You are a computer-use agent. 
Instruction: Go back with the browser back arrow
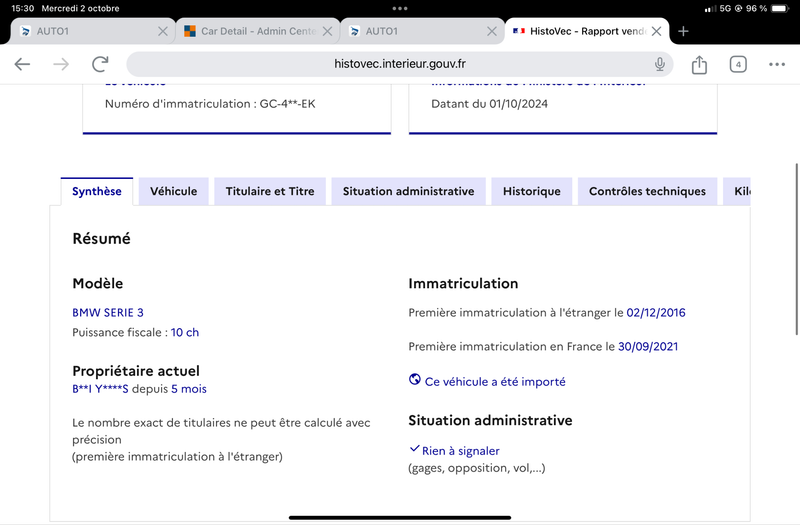click(22, 64)
